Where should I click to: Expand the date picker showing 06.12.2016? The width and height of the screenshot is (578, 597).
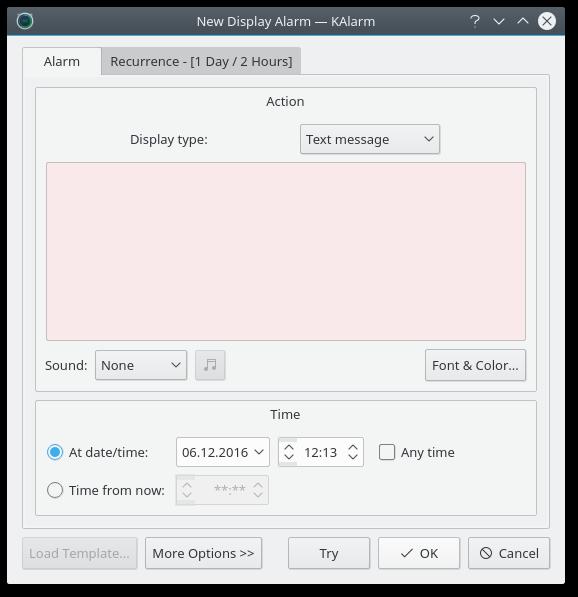223,452
